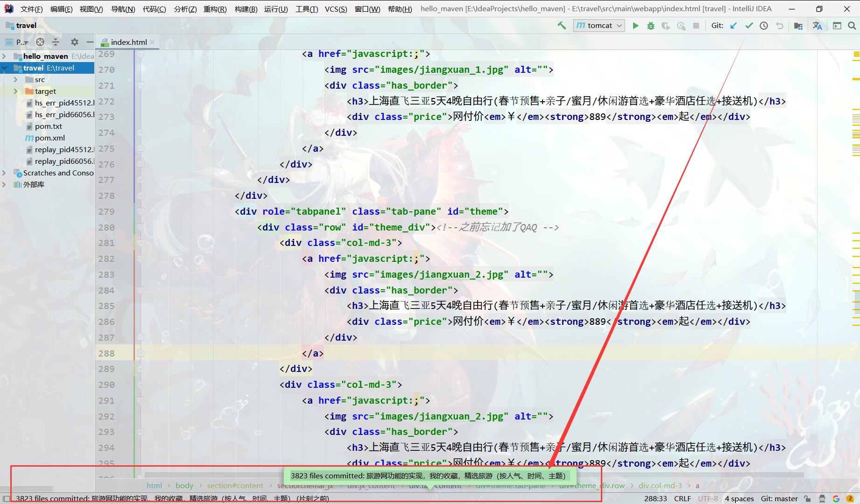This screenshot has width=860, height=504.
Task: Toggle code fold marker at line 289
Action: (141, 369)
